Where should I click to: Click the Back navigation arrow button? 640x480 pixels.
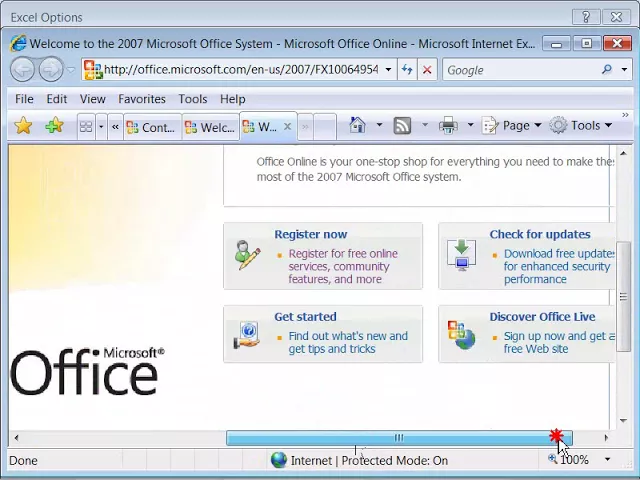pyautogui.click(x=22, y=70)
